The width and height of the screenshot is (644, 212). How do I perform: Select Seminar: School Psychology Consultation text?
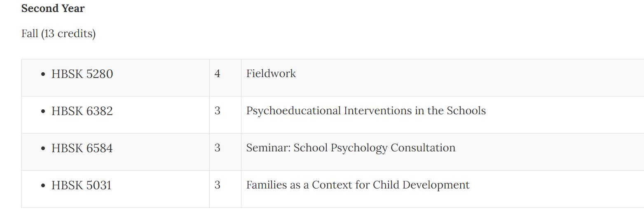(351, 148)
